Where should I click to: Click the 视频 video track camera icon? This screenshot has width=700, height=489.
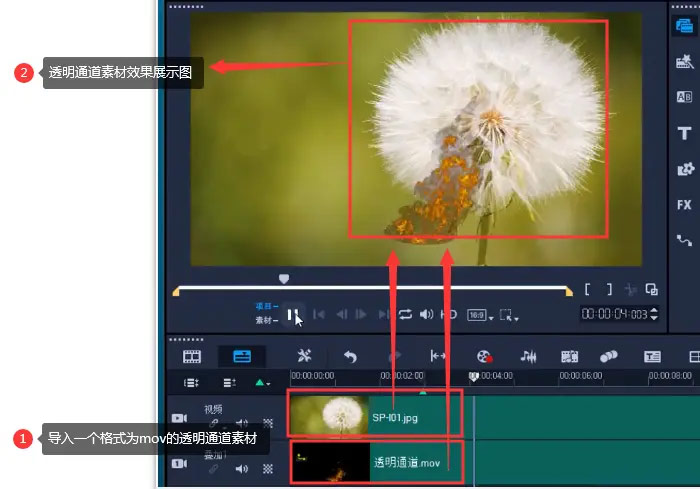coord(179,418)
